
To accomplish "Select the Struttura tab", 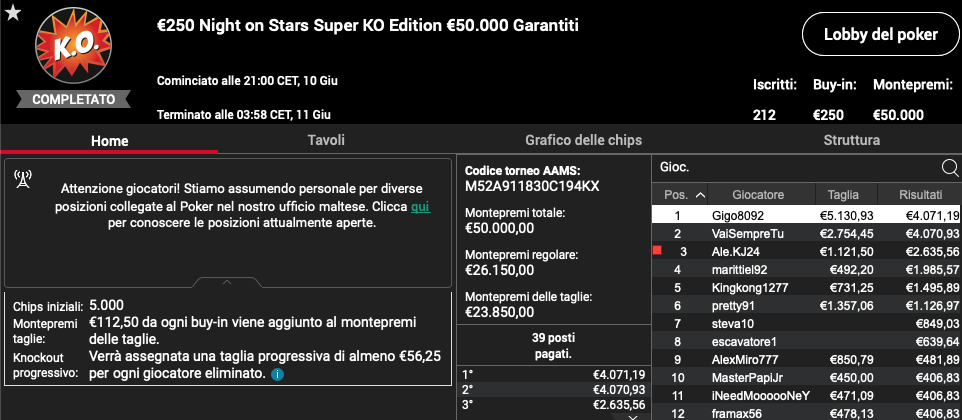I will tap(852, 140).
